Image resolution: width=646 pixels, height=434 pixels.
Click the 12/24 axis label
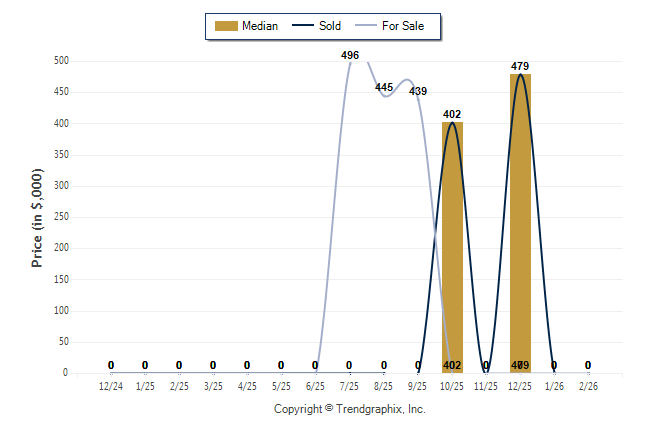pos(111,385)
